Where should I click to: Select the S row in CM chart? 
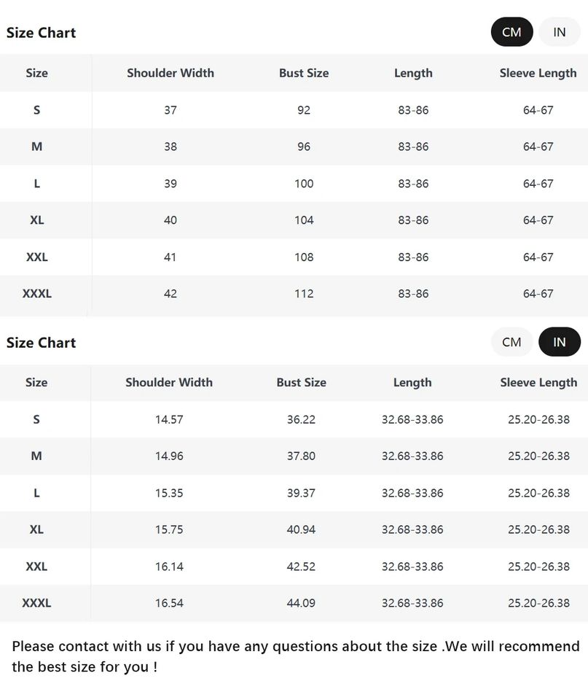[x=37, y=110]
